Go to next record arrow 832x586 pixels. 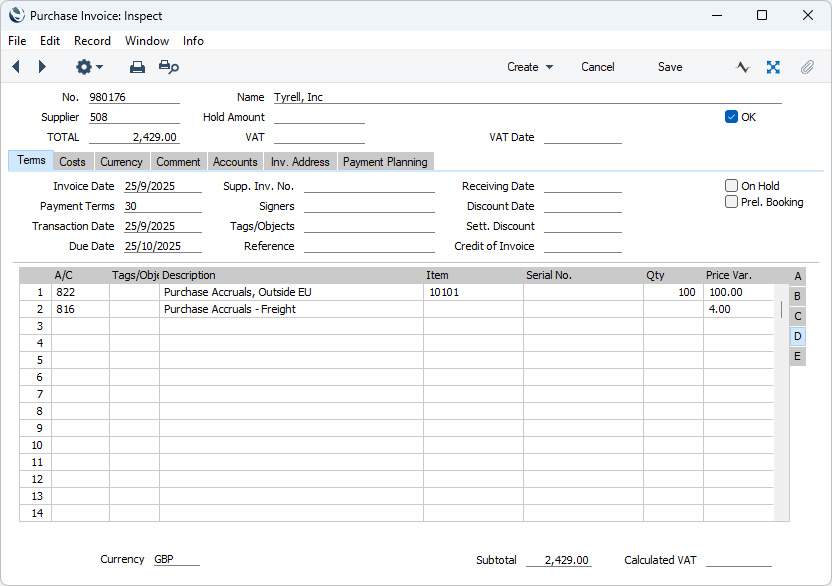pyautogui.click(x=42, y=67)
